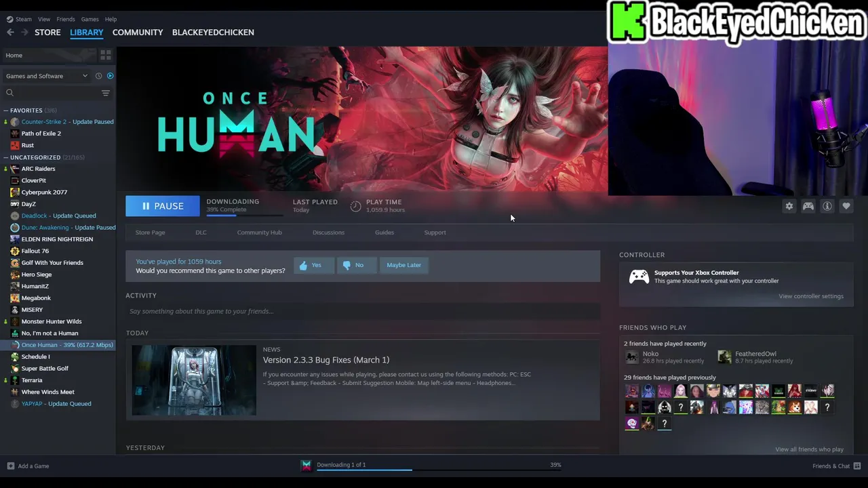Go to the COMMUNITY section

(138, 32)
